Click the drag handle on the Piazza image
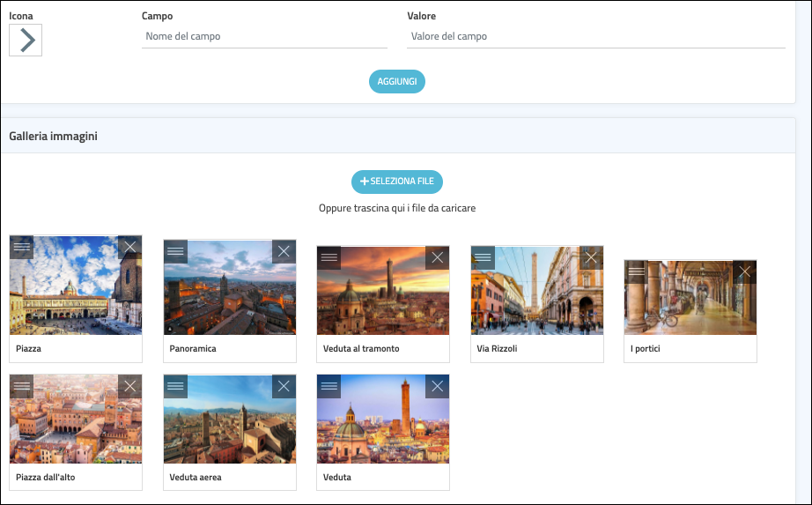 click(22, 248)
